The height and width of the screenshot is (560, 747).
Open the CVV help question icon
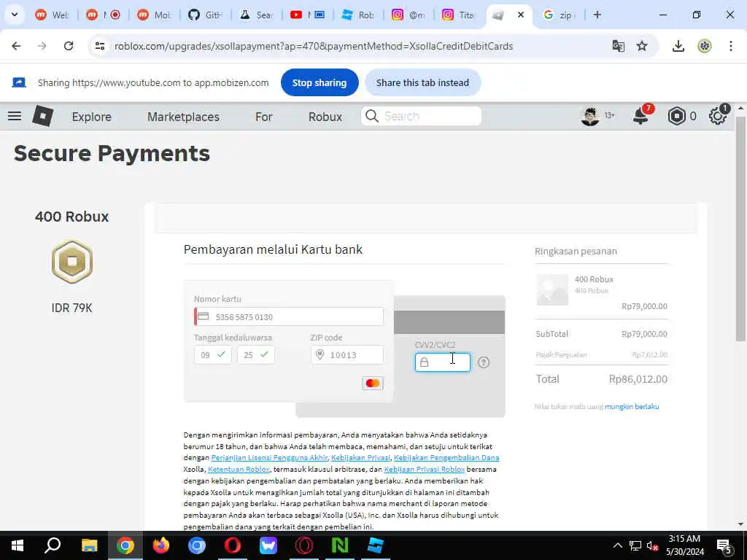[484, 362]
